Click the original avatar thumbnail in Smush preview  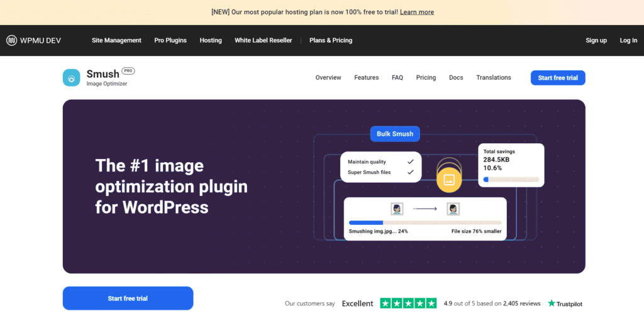397,209
